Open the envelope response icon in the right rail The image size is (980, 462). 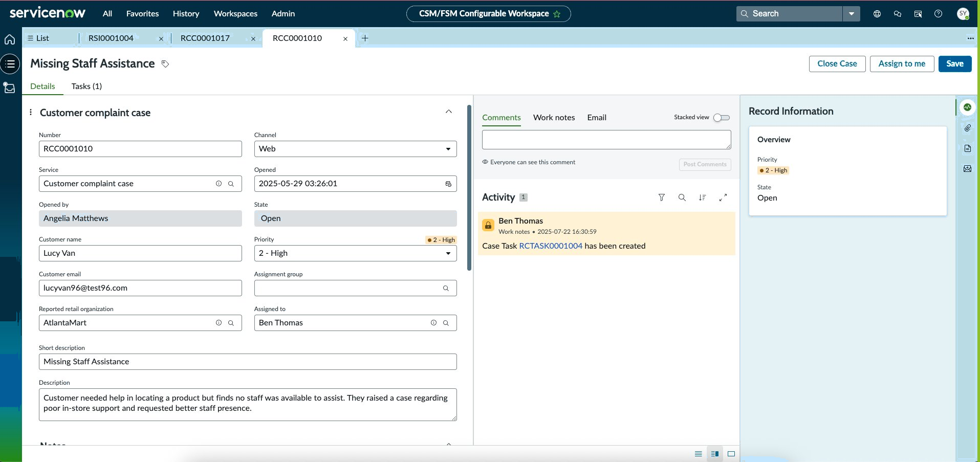[967, 169]
